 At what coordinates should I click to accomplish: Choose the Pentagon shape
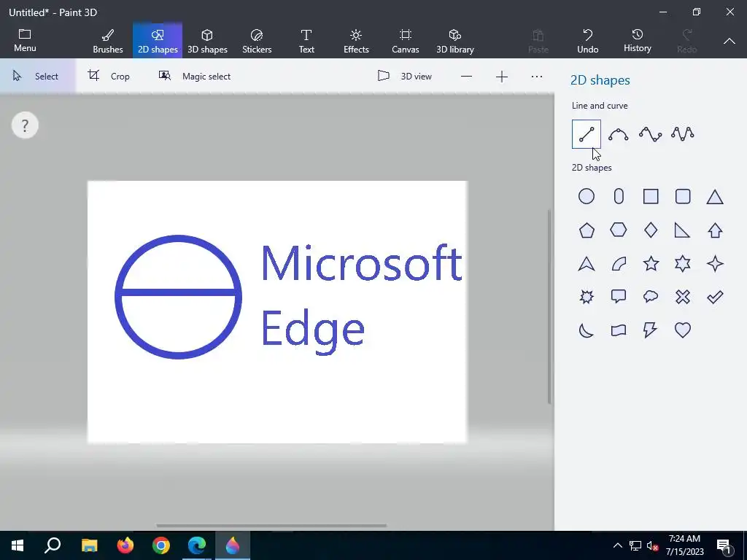coord(587,230)
